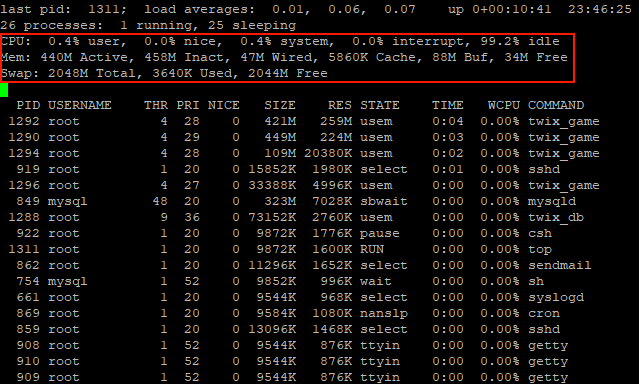Click the STATE column header
Screen dimensions: 639x384
(380, 105)
